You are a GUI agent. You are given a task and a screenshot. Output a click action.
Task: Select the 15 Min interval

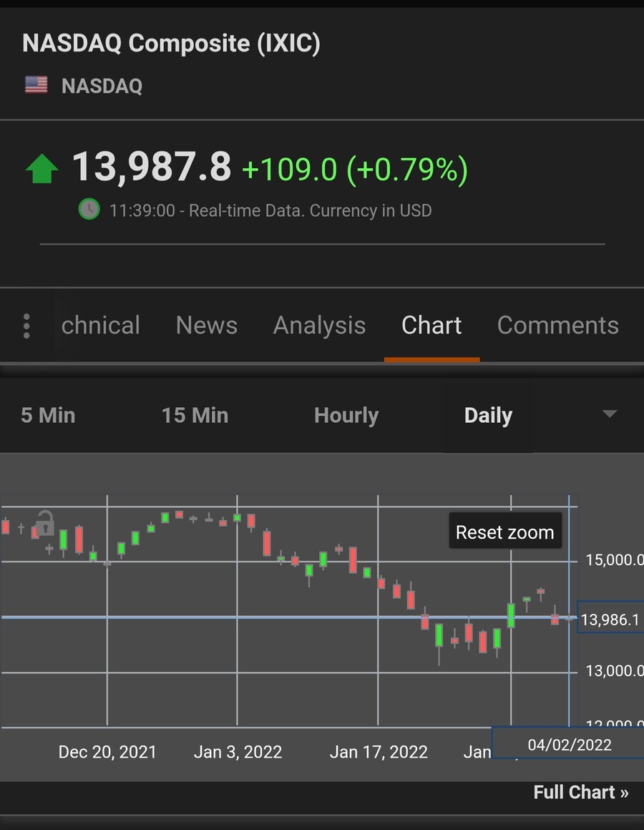pyautogui.click(x=195, y=416)
